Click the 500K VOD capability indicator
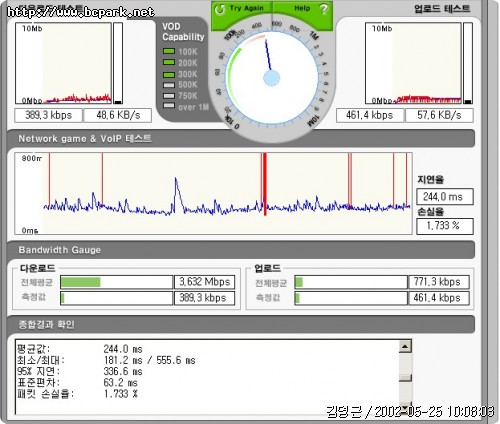 [169, 85]
